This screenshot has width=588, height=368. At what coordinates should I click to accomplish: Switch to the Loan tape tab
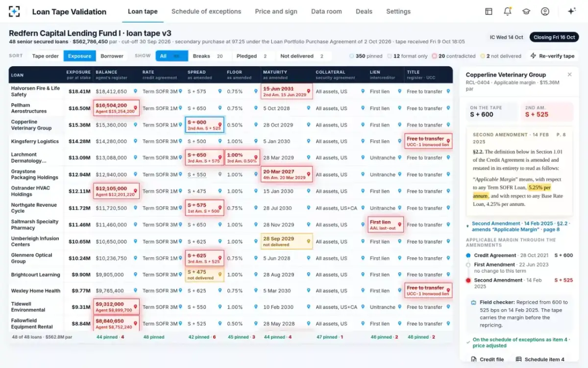click(x=143, y=11)
